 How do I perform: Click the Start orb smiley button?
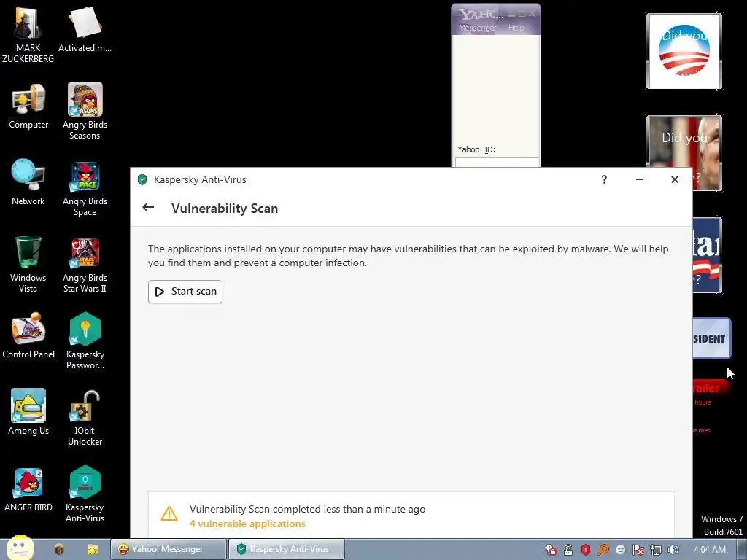point(20,548)
